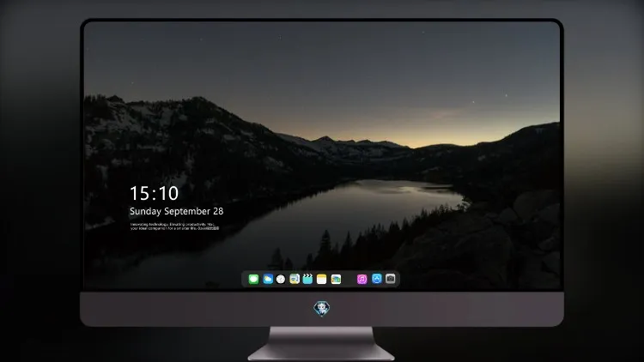Open the gray Camera app in the dock
The image size is (644, 362).
[391, 279]
